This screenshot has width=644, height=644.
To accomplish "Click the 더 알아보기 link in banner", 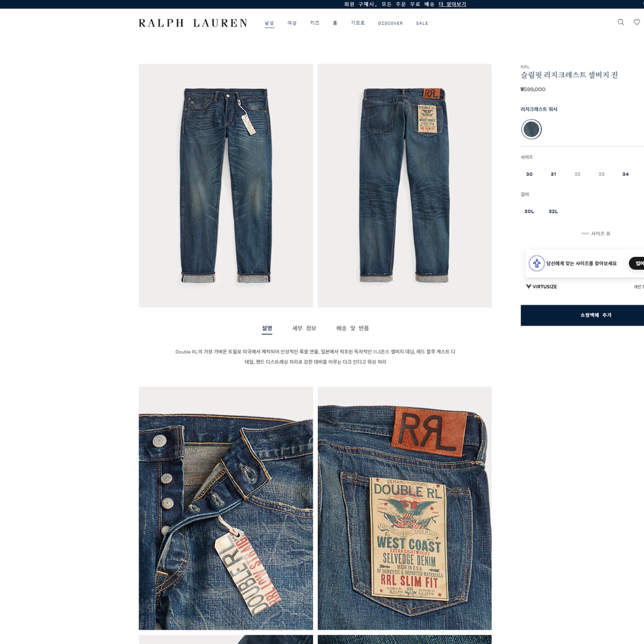I will click(x=452, y=4).
